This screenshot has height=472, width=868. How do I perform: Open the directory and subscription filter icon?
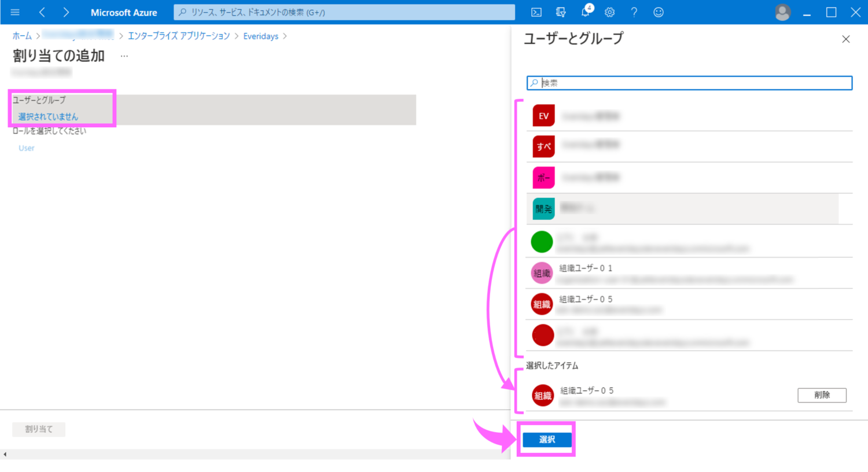tap(561, 12)
